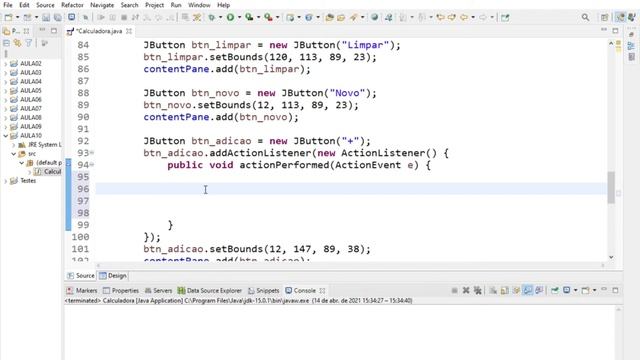Open the Help menu
The image size is (640, 360).
[x=223, y=5]
